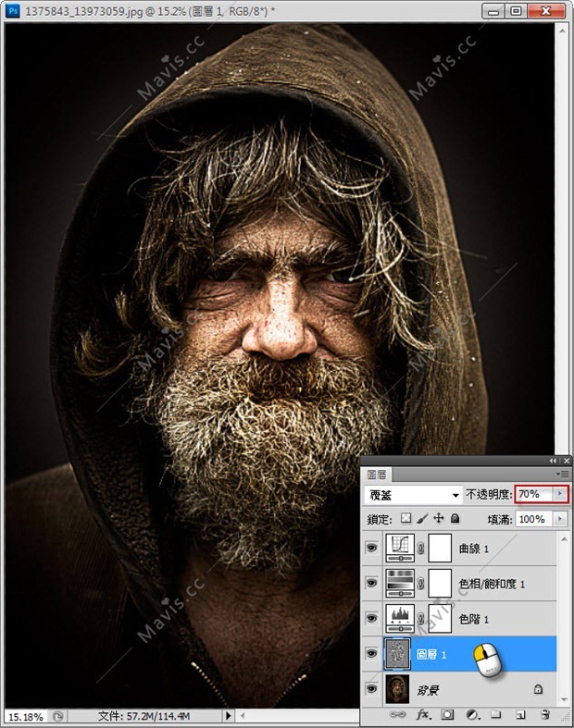Viewport: 574px width, 728px height.
Task: Click the 15.18% zoom field in status bar
Action: click(26, 716)
